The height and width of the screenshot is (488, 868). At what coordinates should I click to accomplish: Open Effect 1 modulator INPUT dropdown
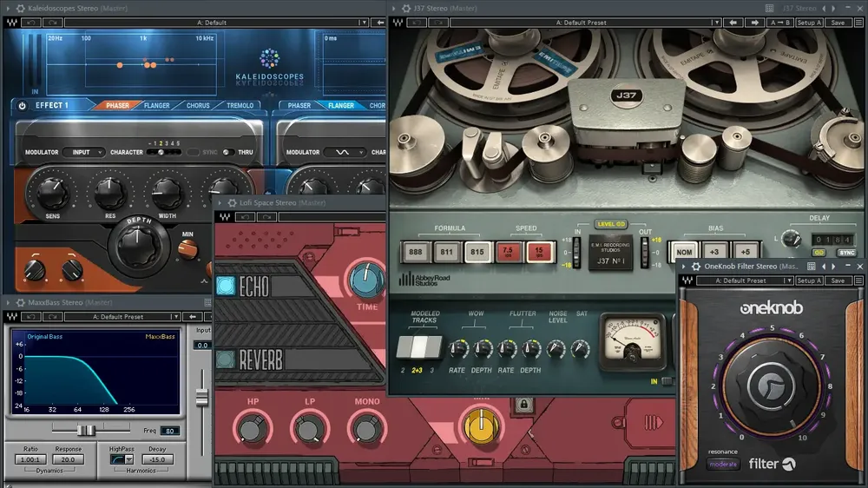coord(83,152)
